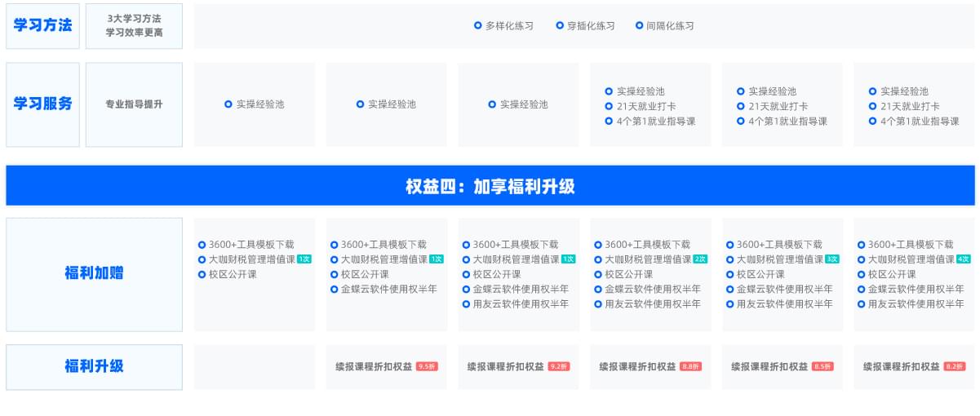Screen dimensions: 980x416
Task: Click the 专业指导提升 label
Action: 134,104
